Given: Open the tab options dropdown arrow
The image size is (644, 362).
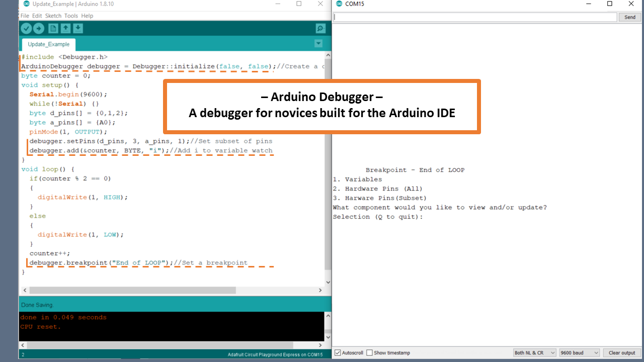Looking at the screenshot, I should 318,44.
